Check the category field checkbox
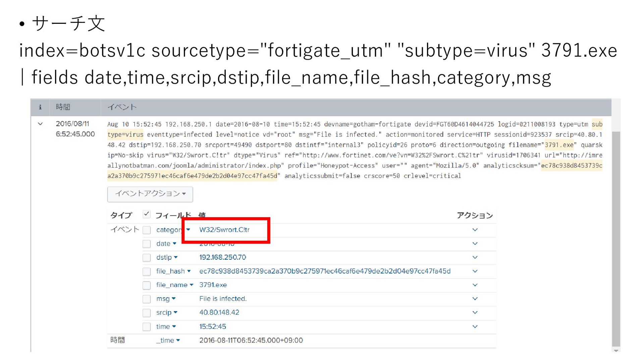This screenshot has width=644, height=362. (x=147, y=230)
